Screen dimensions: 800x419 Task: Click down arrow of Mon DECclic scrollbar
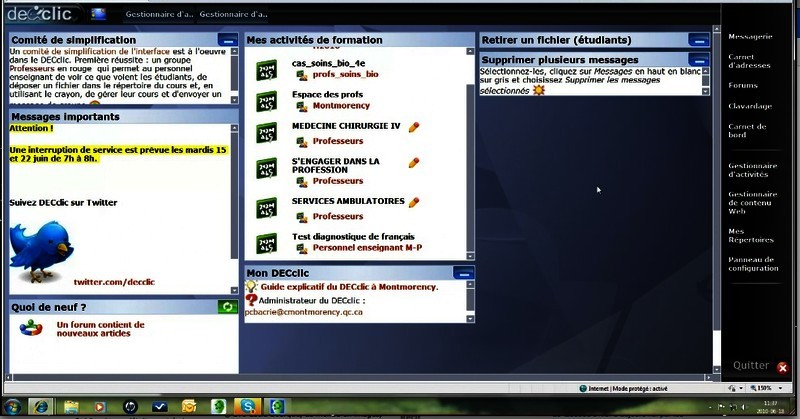(x=470, y=318)
